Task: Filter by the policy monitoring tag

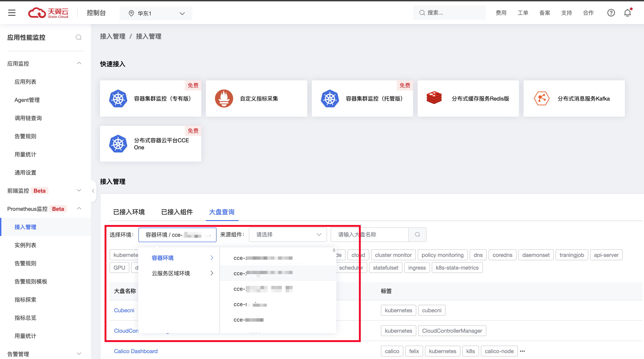Action: 442,255
